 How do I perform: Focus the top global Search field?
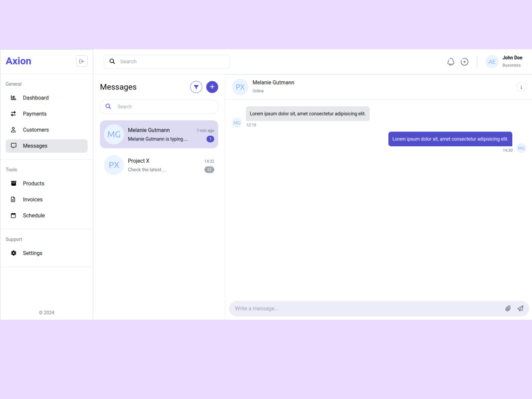coord(167,61)
